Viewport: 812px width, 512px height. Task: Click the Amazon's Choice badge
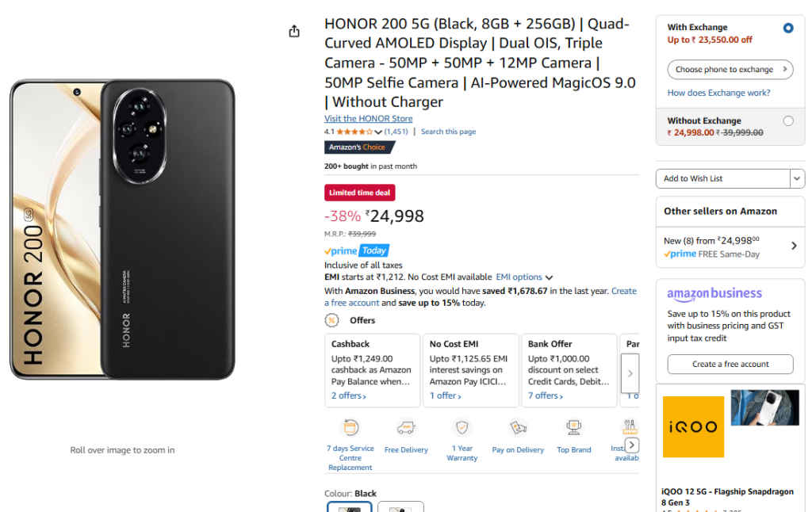tap(359, 147)
